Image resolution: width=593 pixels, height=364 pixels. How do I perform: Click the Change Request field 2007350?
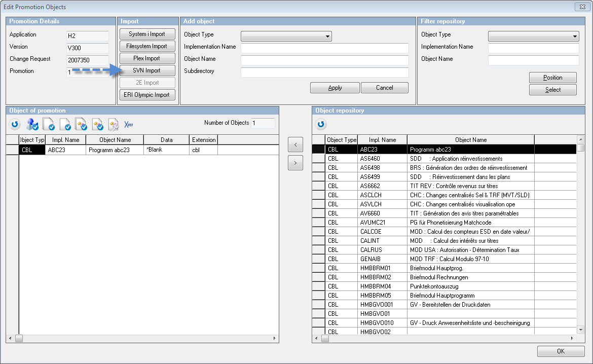pyautogui.click(x=88, y=60)
